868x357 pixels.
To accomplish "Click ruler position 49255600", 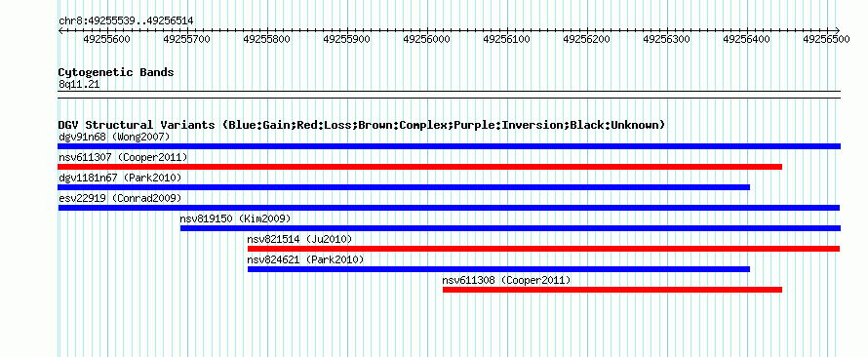I will [x=106, y=39].
